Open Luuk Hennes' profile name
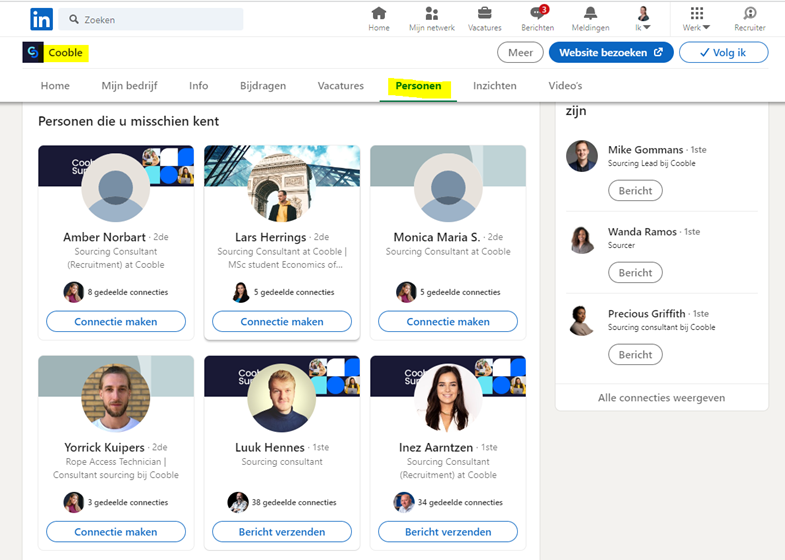The width and height of the screenshot is (785, 560). 270,447
